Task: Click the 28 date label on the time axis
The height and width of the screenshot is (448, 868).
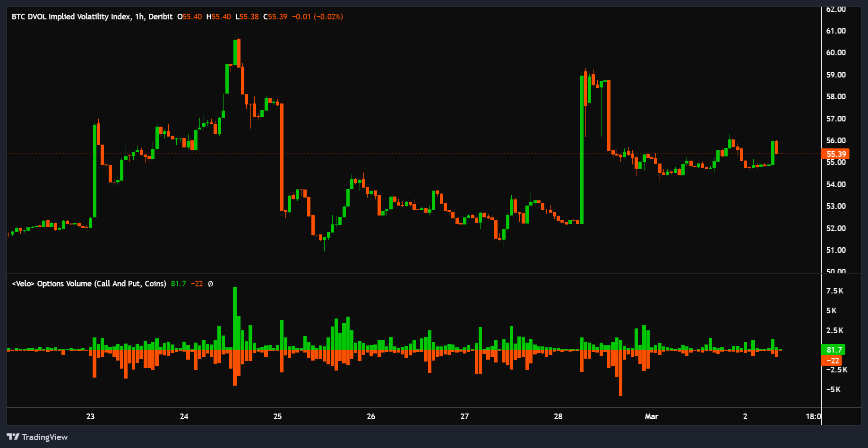Action: 558,417
